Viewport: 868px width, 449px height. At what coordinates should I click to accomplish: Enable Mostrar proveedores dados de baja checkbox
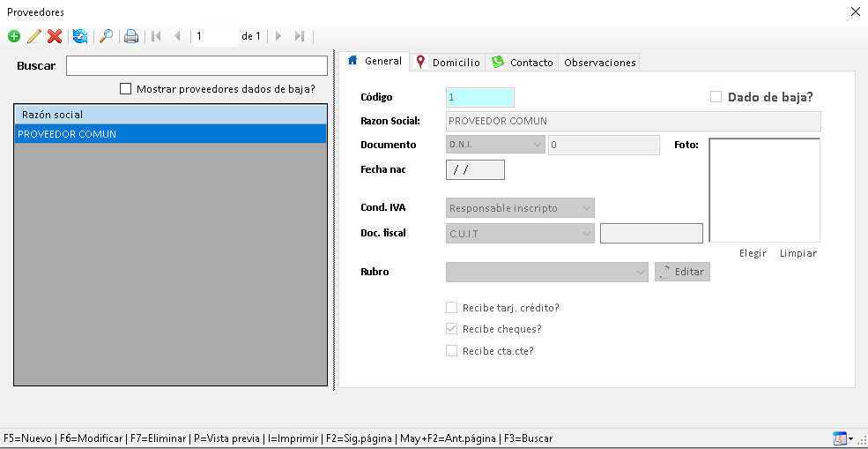click(x=125, y=88)
